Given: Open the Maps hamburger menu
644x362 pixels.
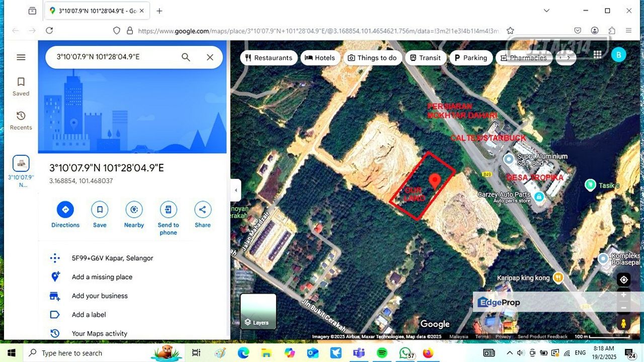Looking at the screenshot, I should coord(21,57).
